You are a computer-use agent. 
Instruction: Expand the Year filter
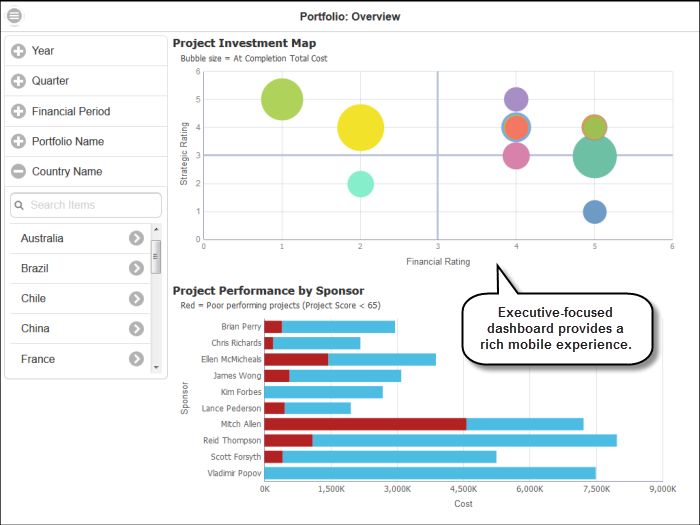pos(18,51)
